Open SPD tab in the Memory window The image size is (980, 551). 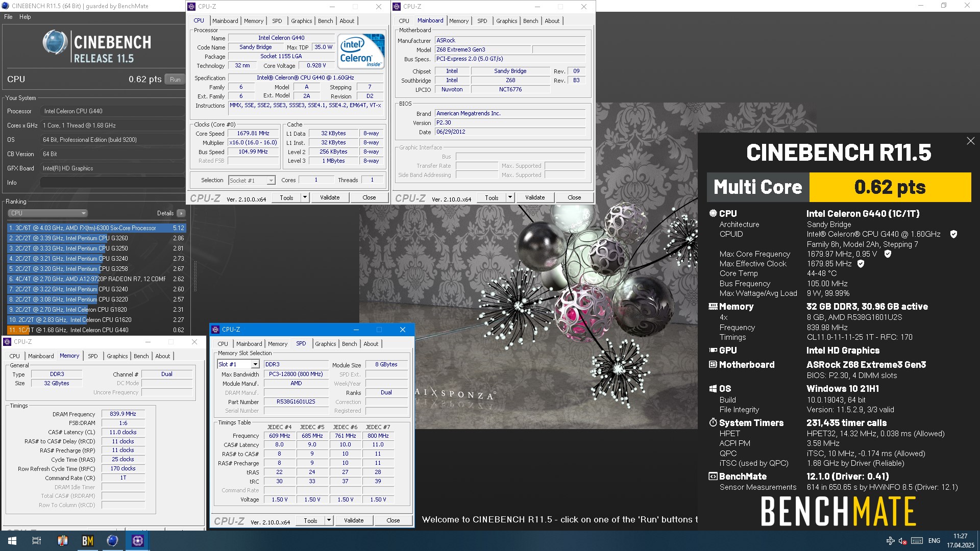click(93, 356)
